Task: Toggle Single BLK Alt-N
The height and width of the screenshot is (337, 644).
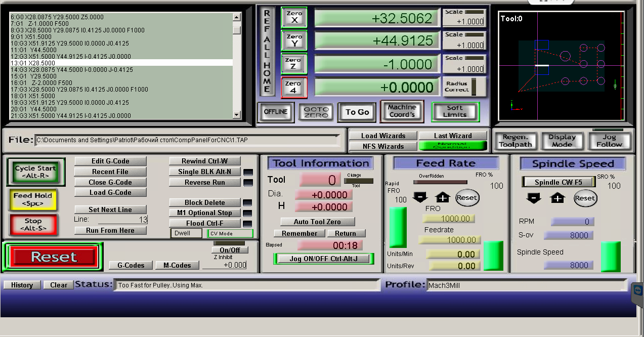Action: [x=204, y=172]
